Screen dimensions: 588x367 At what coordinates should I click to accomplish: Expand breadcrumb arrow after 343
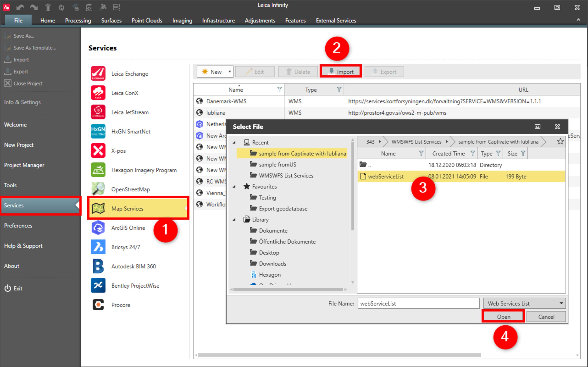380,142
